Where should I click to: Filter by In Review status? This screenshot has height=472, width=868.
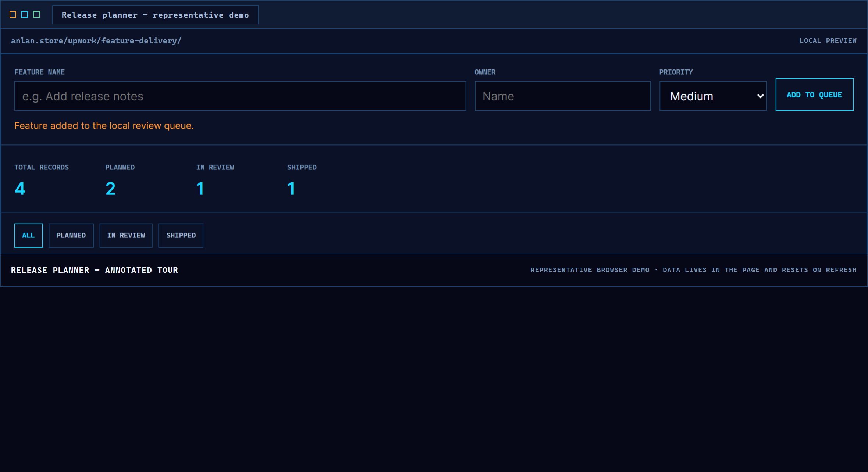click(x=126, y=235)
